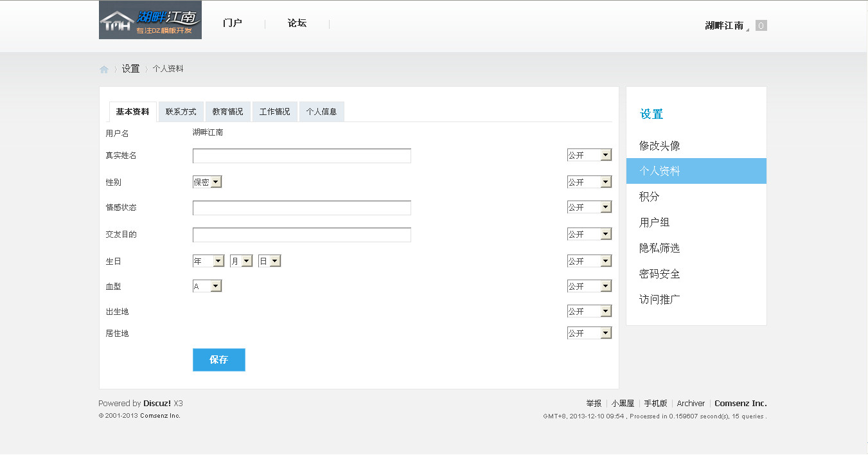Click the 举报 footer link

(x=594, y=404)
